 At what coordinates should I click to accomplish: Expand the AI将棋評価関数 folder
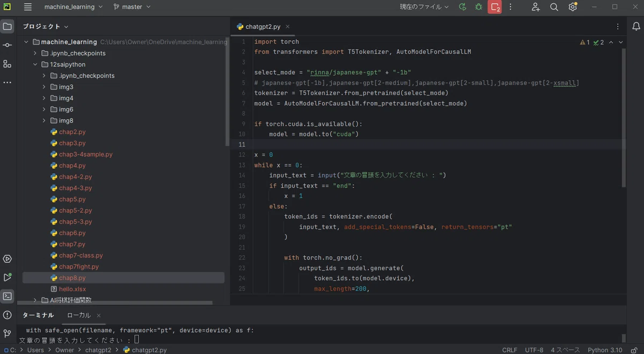click(35, 300)
